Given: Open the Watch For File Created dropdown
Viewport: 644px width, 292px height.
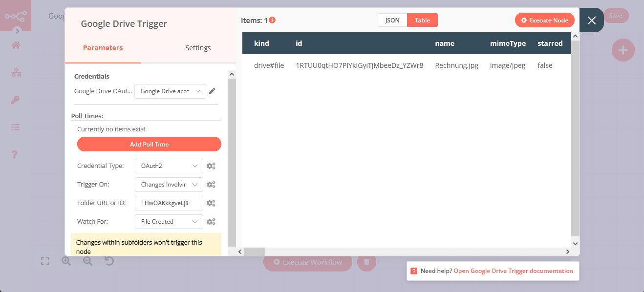Looking at the screenshot, I should pyautogui.click(x=169, y=222).
